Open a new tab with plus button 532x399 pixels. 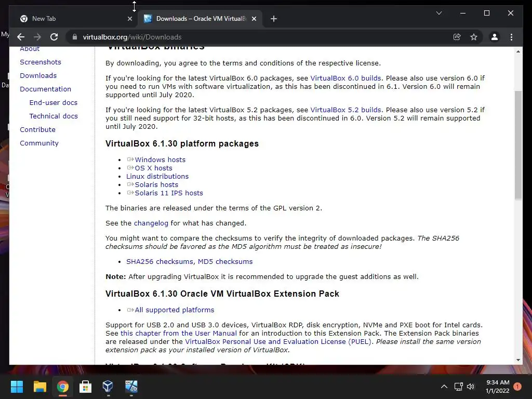tap(274, 19)
